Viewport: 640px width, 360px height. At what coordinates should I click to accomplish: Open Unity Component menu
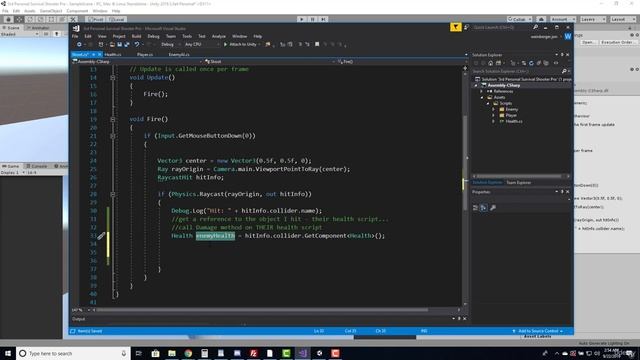tap(77, 11)
